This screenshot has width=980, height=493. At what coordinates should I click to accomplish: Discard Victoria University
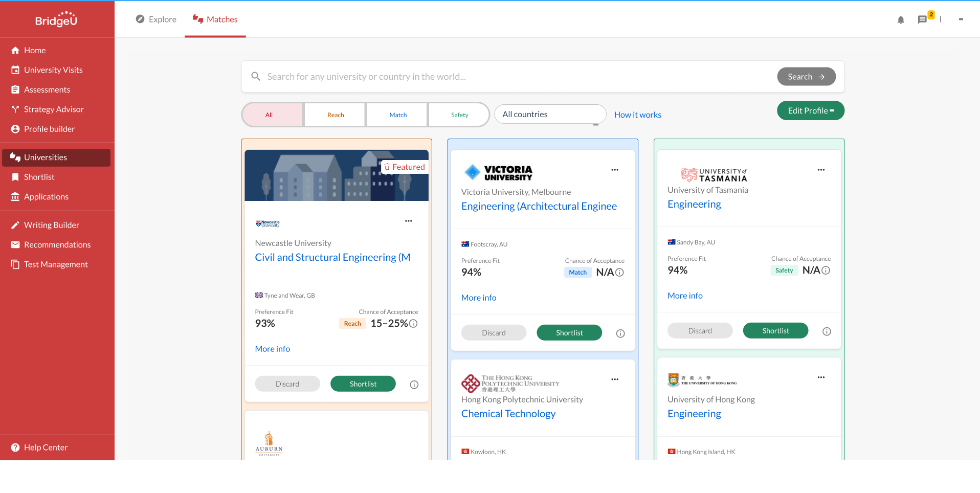pos(494,333)
